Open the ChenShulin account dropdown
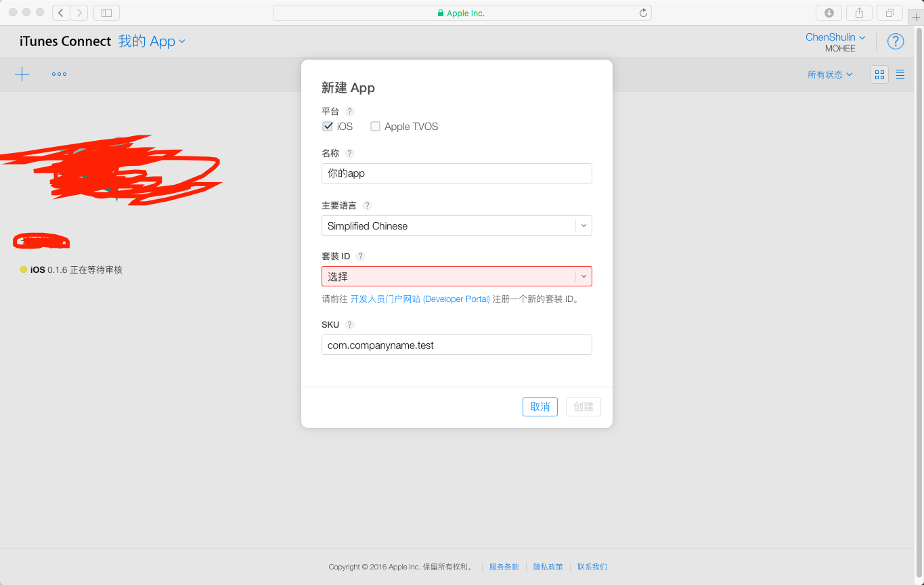Viewport: 924px width, 585px height. click(x=835, y=37)
